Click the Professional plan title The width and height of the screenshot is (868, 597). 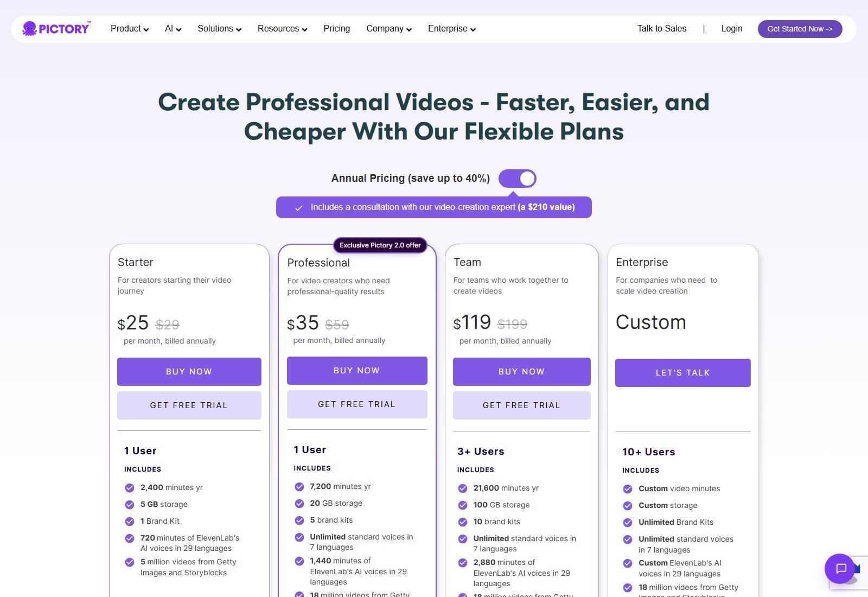[x=318, y=263]
